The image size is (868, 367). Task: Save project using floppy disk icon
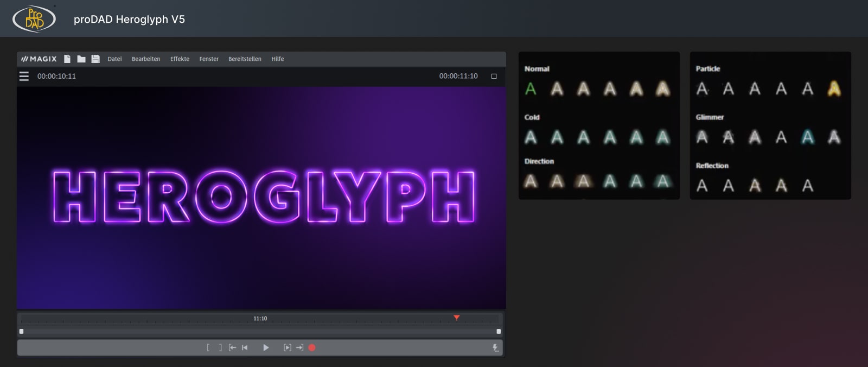pyautogui.click(x=95, y=59)
